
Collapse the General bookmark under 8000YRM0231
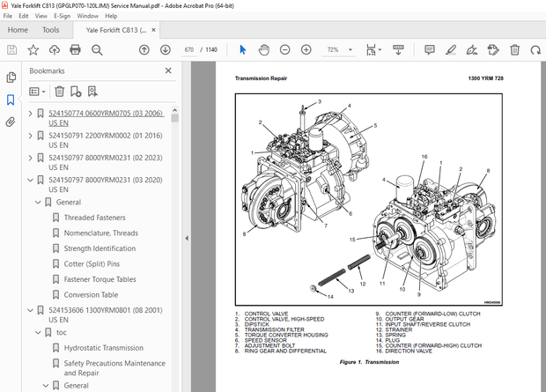tap(38, 202)
